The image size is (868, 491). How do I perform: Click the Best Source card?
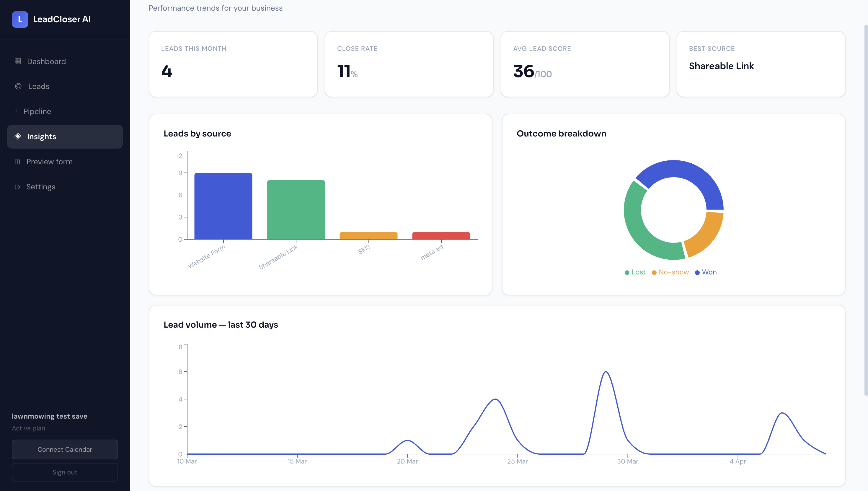point(761,64)
